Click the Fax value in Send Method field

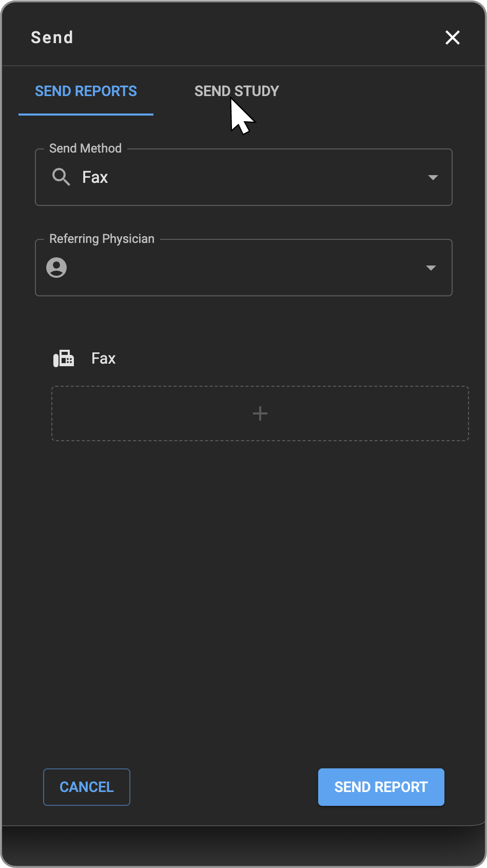pos(95,178)
